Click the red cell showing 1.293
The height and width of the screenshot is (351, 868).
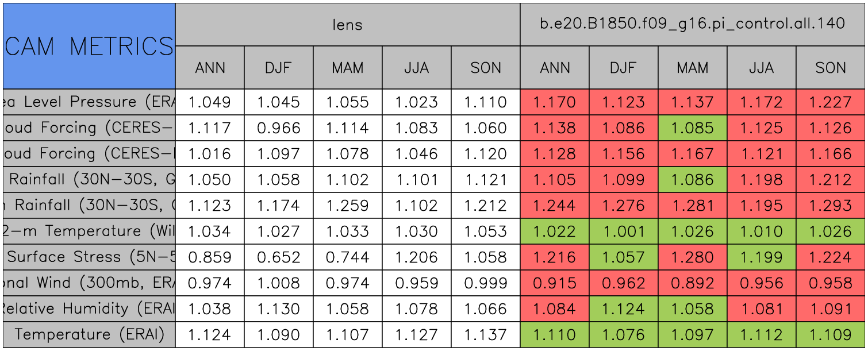[831, 205]
